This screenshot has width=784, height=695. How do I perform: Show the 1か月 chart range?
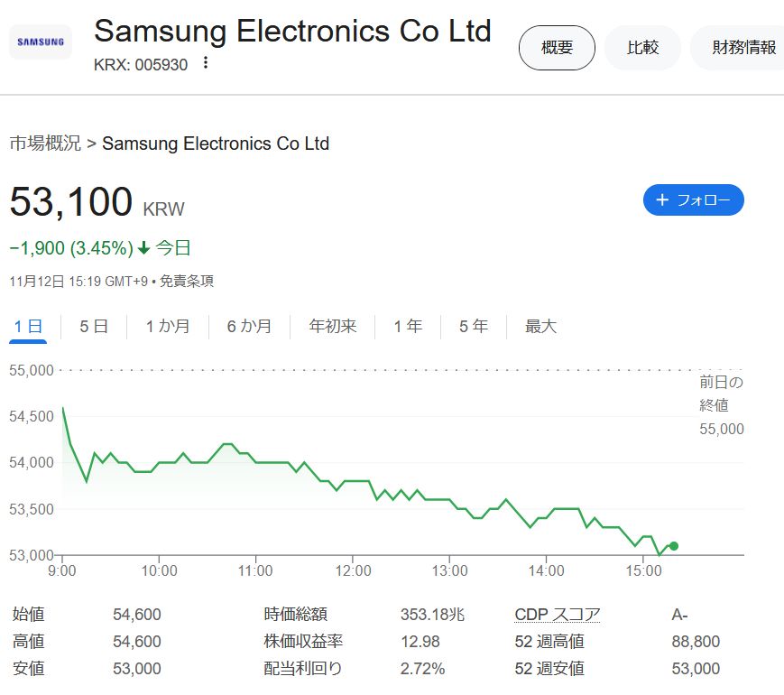point(168,327)
